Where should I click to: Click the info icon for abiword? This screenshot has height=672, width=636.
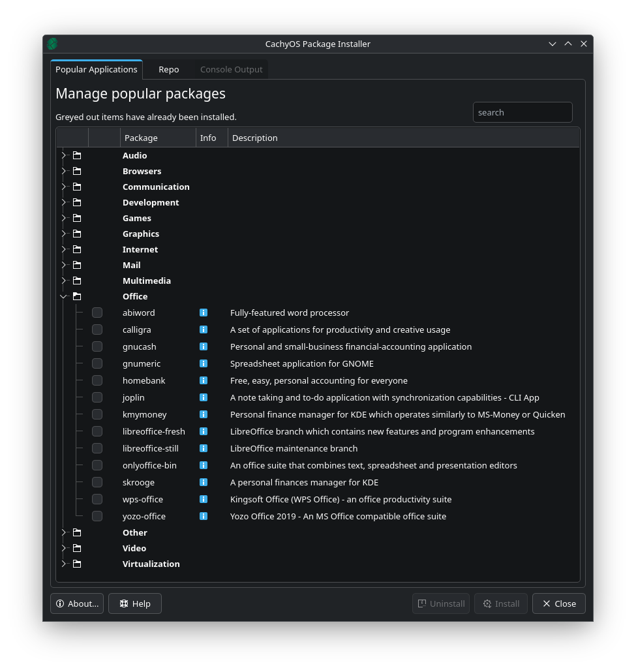point(204,313)
